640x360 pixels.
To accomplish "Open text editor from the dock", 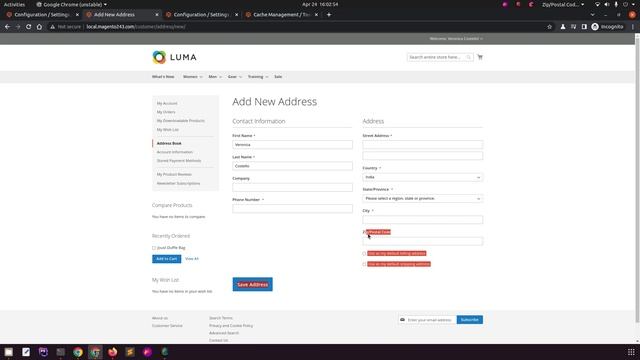I will pos(26,352).
